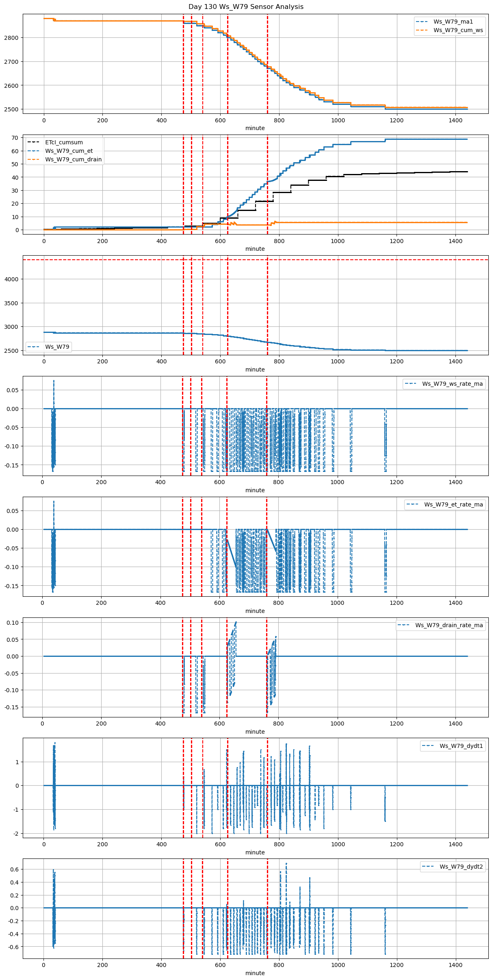This screenshot has height=980, width=492.
Task: Click the 70 y-axis tick of cumulative plot
Action: [15, 138]
